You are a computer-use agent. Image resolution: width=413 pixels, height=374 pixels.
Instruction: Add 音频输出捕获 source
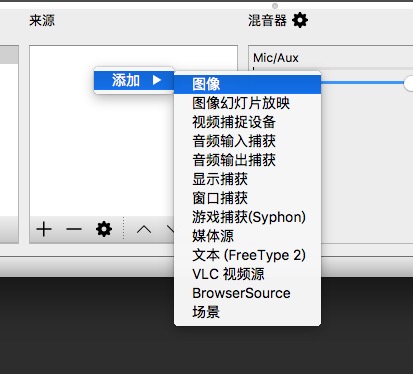[x=247, y=160]
